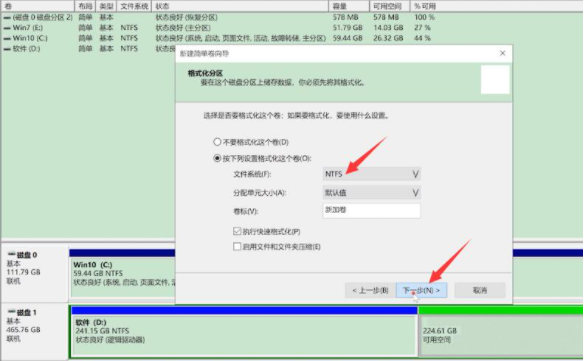Open the NTFS file system dropdown

pyautogui.click(x=371, y=174)
